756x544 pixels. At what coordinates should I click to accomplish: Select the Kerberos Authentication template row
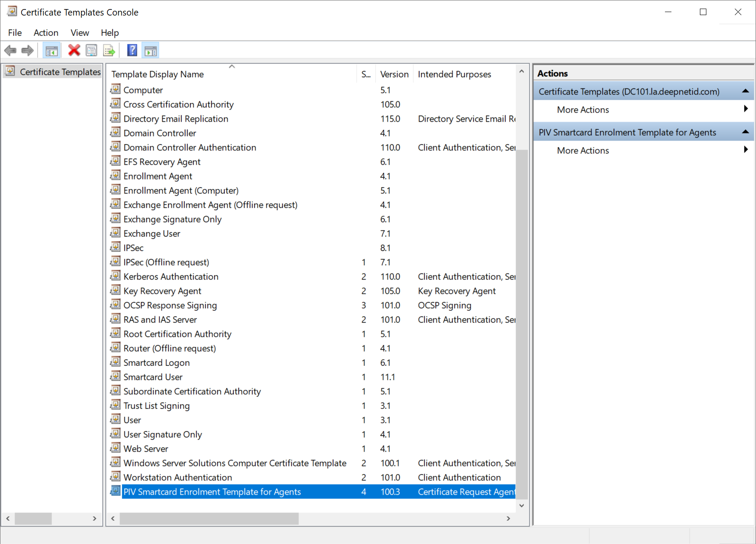[171, 277]
